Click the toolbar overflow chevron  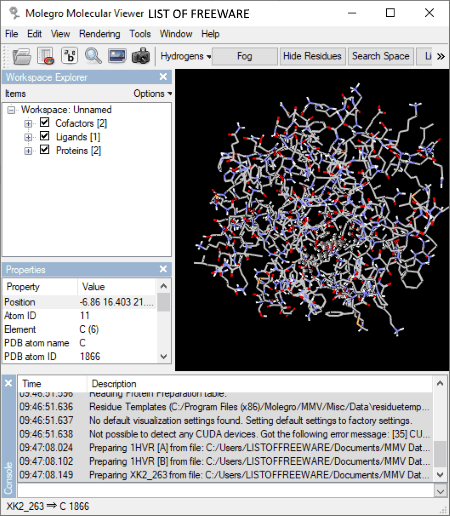(441, 56)
